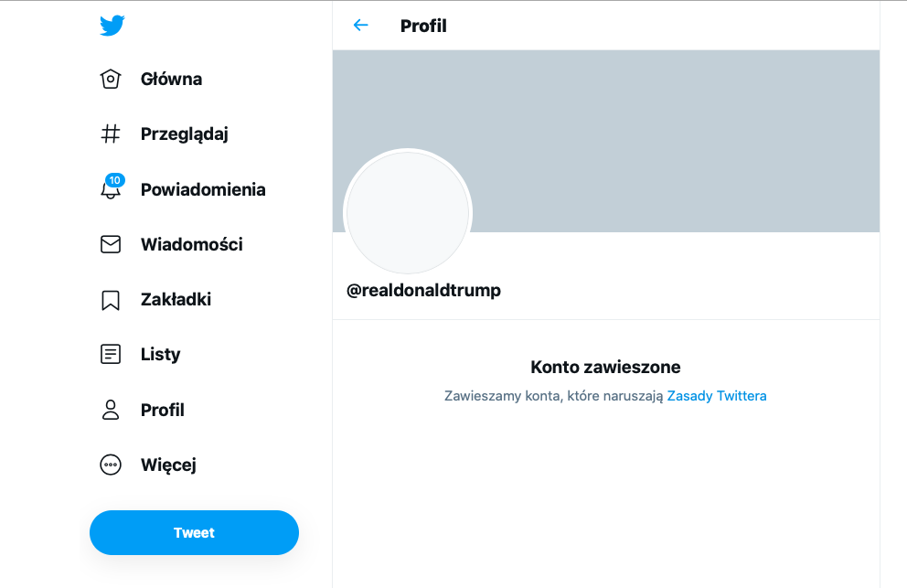
Task: Click the Listy menu label
Action: [x=161, y=355]
